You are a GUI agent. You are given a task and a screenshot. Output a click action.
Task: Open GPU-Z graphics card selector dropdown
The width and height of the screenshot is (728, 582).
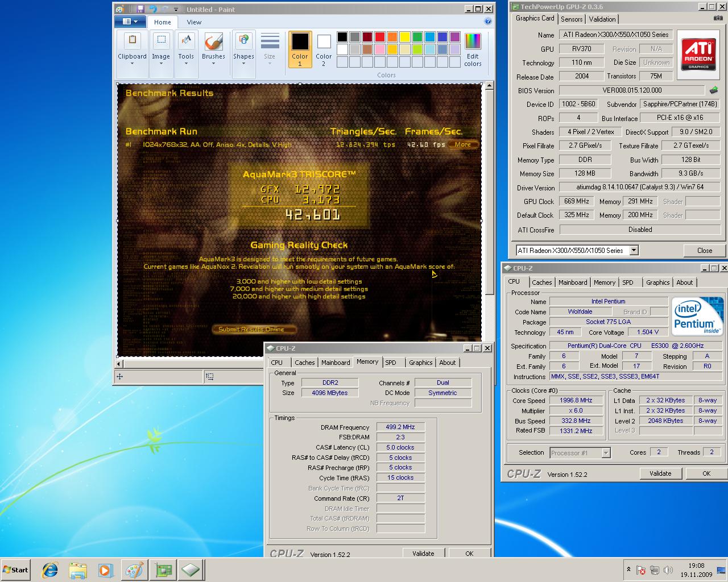[634, 250]
